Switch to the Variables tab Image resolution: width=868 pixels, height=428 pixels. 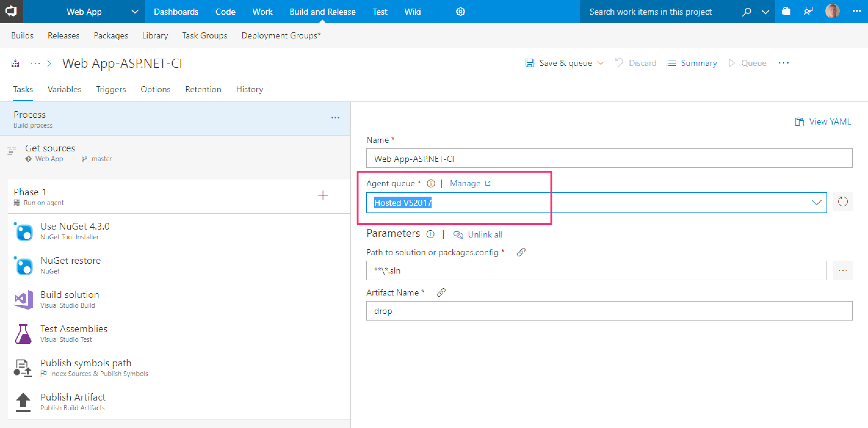[64, 89]
